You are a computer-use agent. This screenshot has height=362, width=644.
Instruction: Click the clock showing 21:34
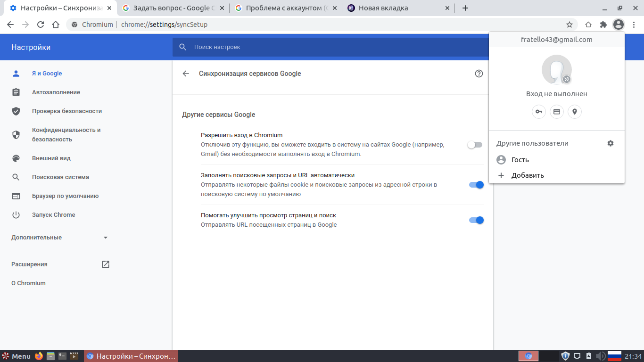click(x=633, y=356)
